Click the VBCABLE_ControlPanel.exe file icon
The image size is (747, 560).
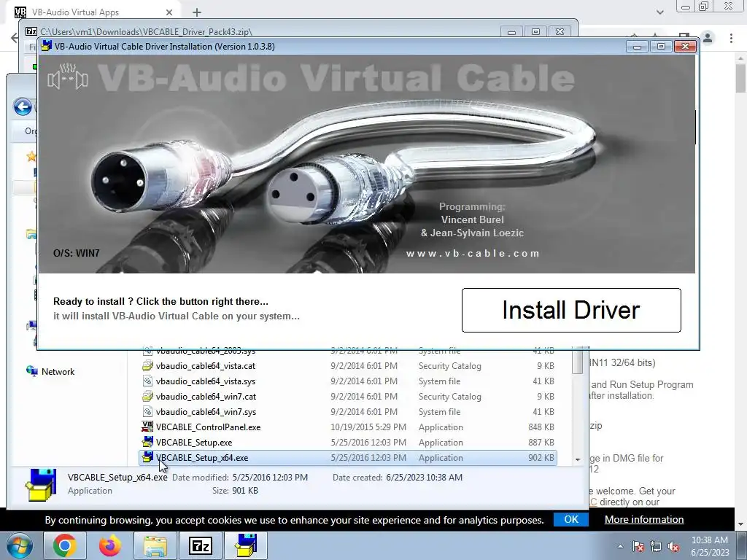147,427
